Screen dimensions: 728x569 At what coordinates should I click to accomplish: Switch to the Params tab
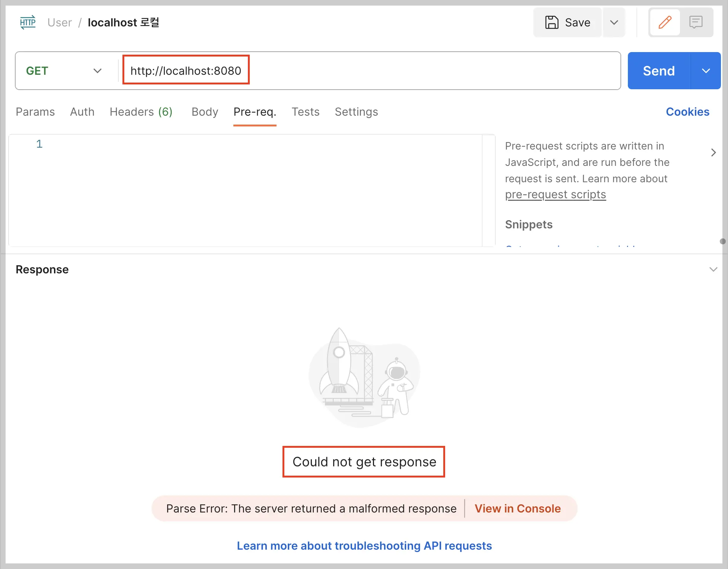(35, 112)
